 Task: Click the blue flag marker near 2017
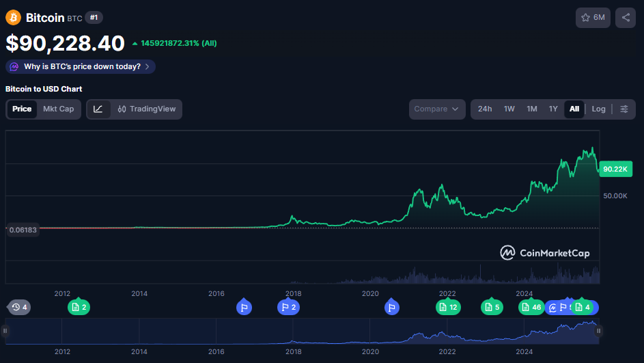pyautogui.click(x=244, y=307)
